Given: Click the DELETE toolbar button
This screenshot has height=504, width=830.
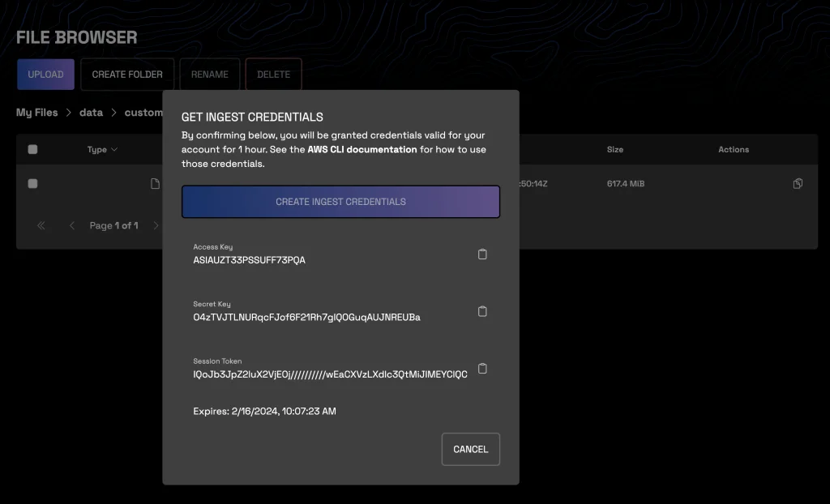Looking at the screenshot, I should tap(273, 74).
